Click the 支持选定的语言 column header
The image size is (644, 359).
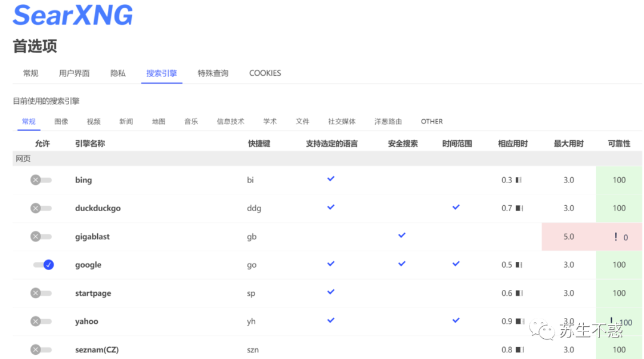click(332, 144)
